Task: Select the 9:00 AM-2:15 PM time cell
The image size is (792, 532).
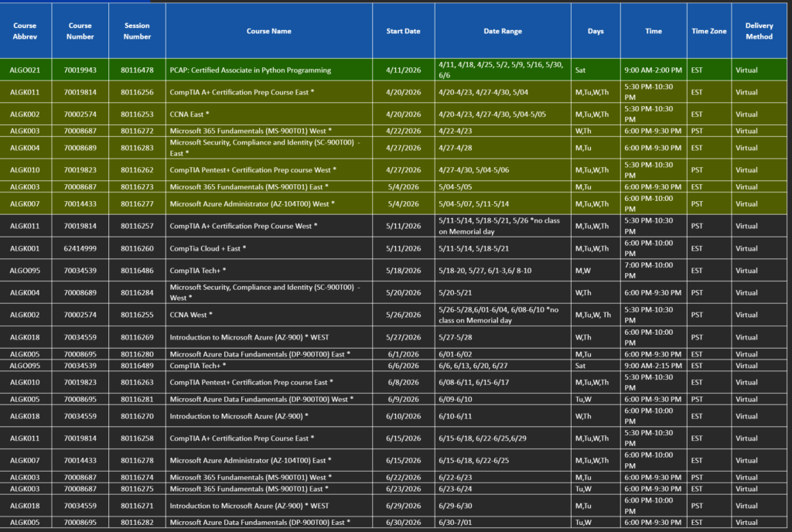Action: 654,366
